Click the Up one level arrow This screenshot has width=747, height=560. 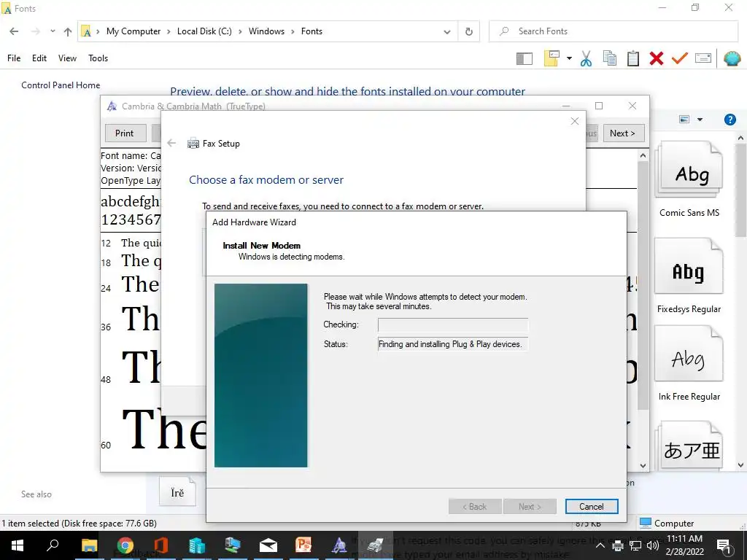pos(68,31)
